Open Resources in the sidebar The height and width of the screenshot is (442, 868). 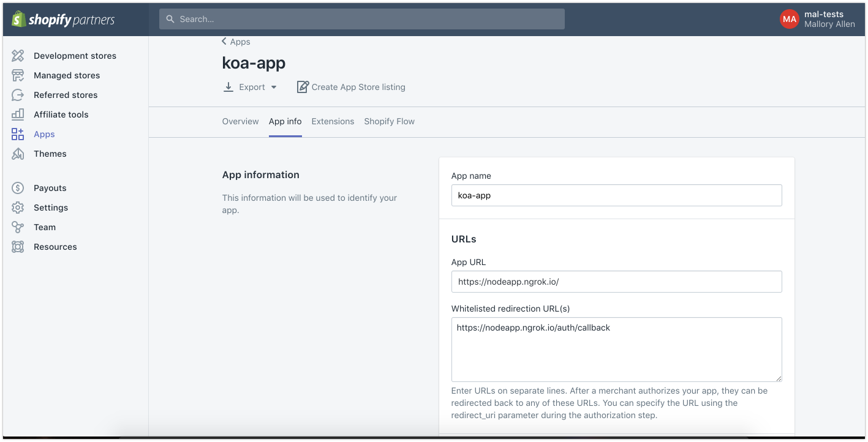(x=55, y=247)
